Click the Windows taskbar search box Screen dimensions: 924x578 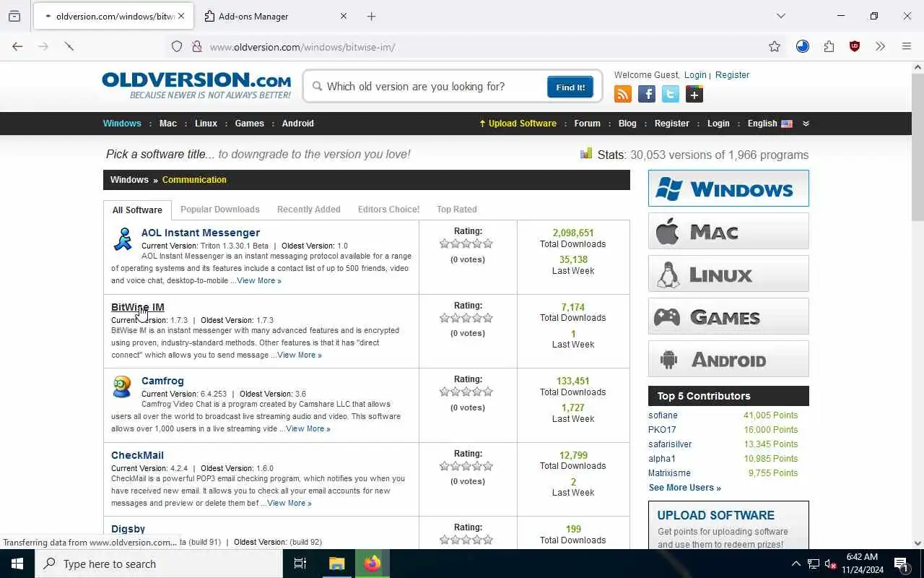point(159,564)
